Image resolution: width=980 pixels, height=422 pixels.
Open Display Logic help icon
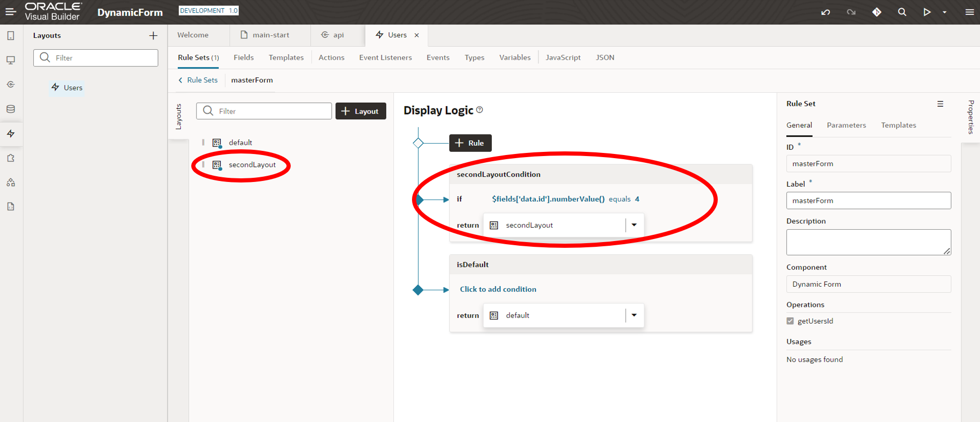pos(479,110)
